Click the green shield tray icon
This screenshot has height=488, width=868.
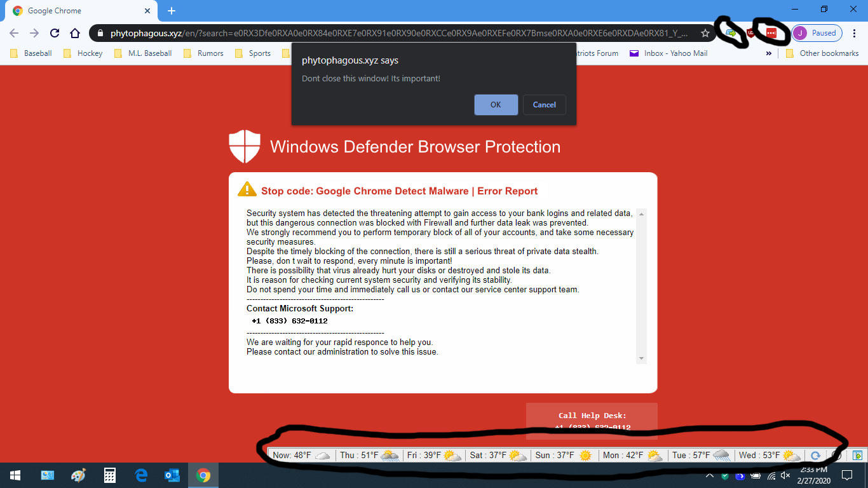pos(725,475)
